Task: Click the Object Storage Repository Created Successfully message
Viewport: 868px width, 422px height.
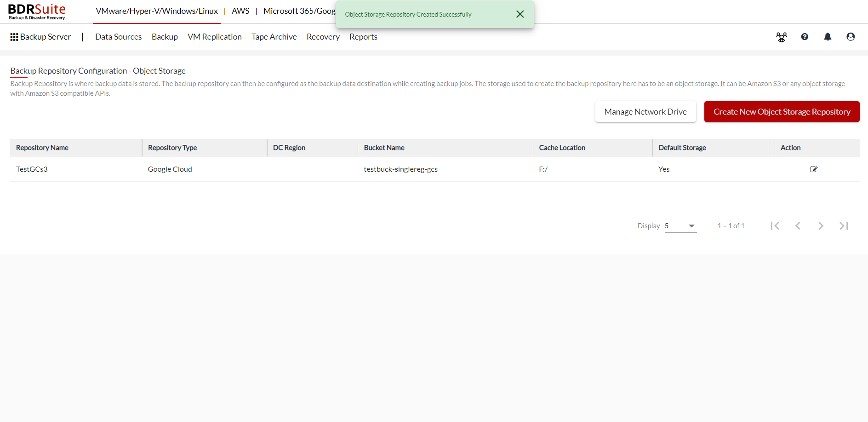Action: (408, 14)
